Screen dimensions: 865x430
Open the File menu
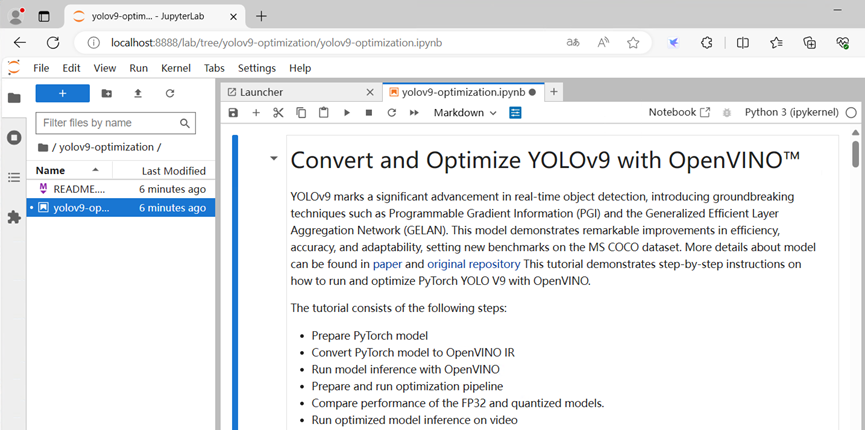click(41, 68)
